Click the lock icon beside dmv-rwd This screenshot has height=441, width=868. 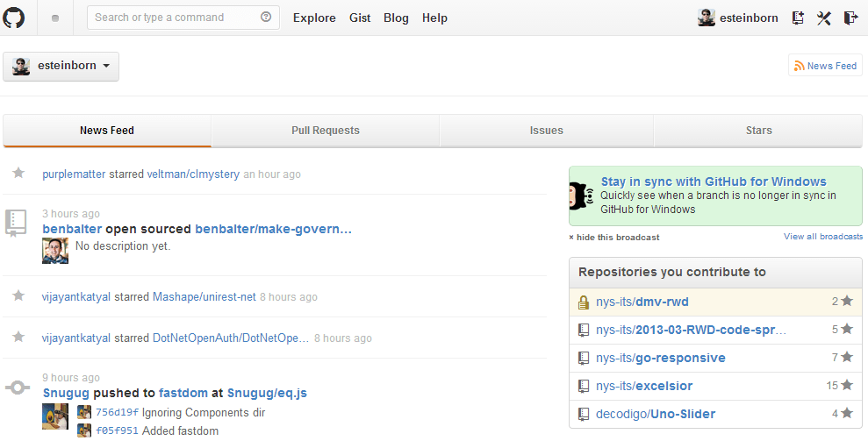[x=583, y=302]
